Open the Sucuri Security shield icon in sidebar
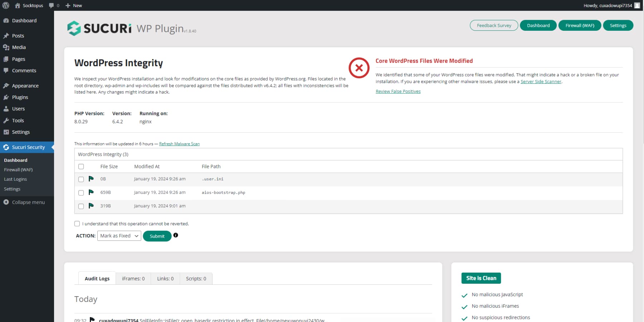The height and width of the screenshot is (322, 644). 6,147
